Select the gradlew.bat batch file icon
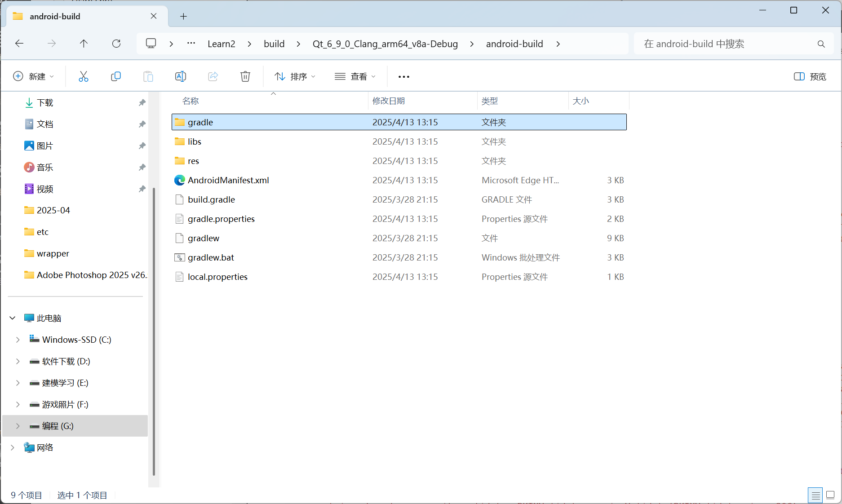The image size is (842, 504). pos(180,257)
